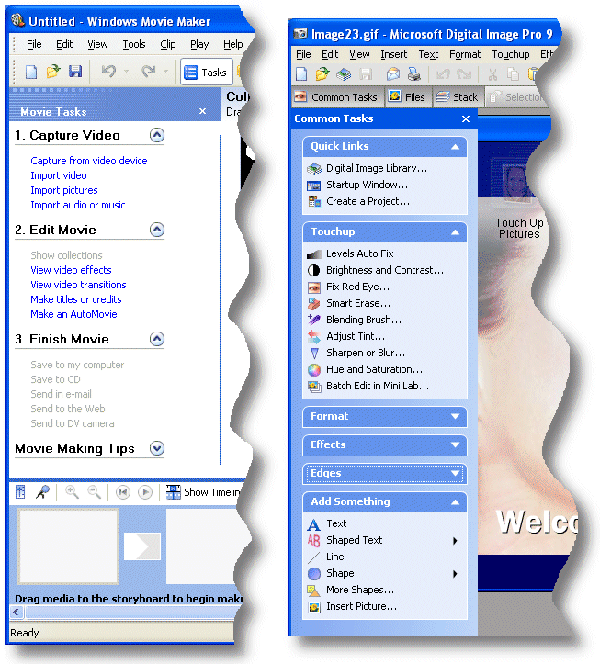Click Open folder icon in Digital Image Pro

coord(322,75)
